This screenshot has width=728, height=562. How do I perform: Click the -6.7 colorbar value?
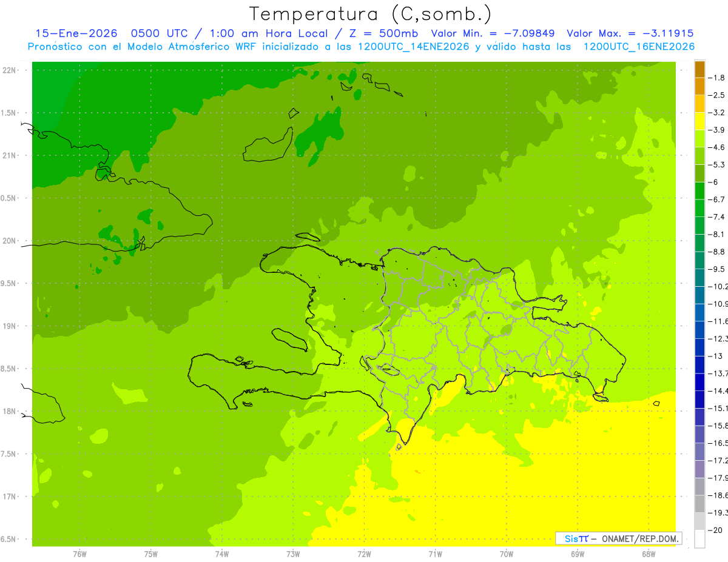click(717, 199)
